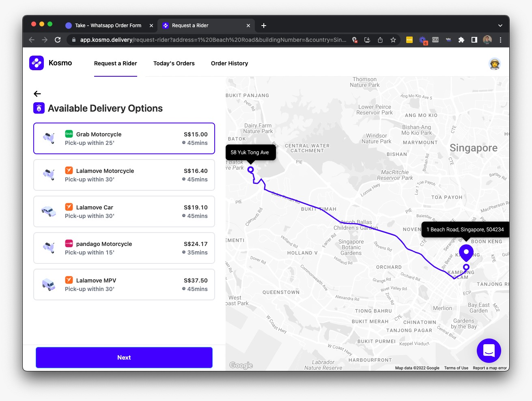Open the browser side panel icon
The width and height of the screenshot is (532, 401).
click(474, 40)
